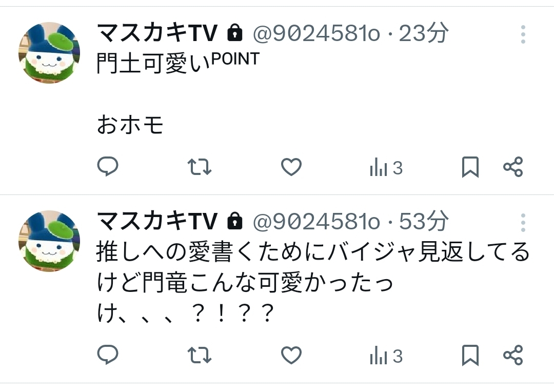Open @9024581o handle on 53分 post

click(x=316, y=222)
